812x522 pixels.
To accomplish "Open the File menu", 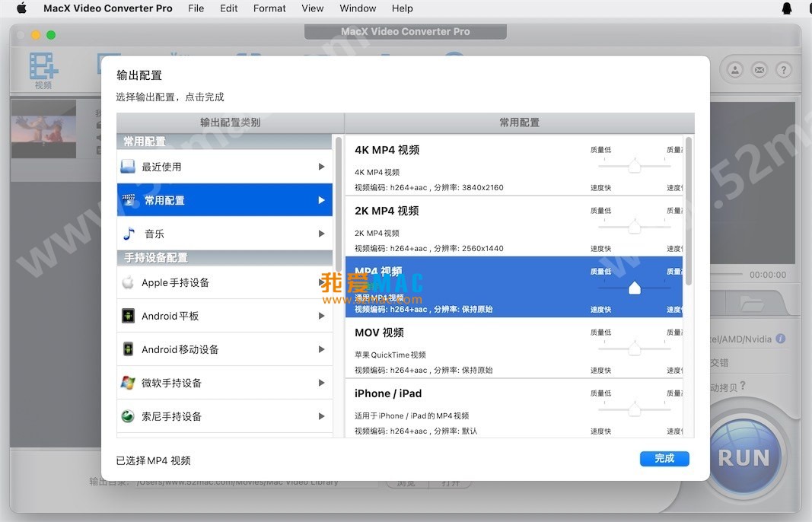I will pyautogui.click(x=196, y=8).
